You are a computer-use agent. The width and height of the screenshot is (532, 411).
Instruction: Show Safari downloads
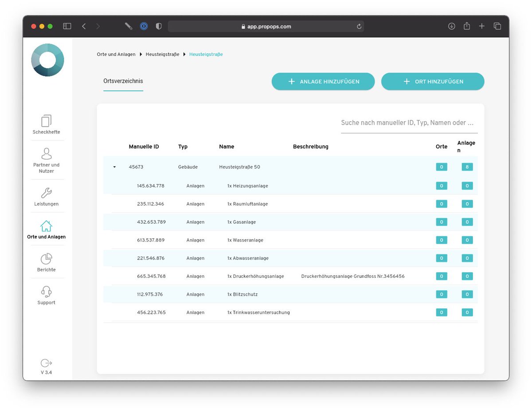click(x=452, y=26)
